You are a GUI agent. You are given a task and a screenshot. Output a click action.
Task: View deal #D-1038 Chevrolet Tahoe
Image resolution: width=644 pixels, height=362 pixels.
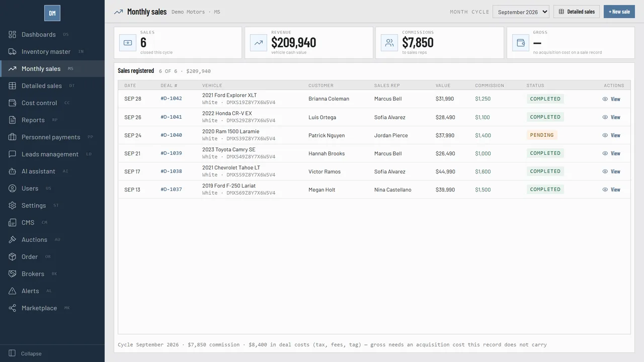click(x=611, y=171)
